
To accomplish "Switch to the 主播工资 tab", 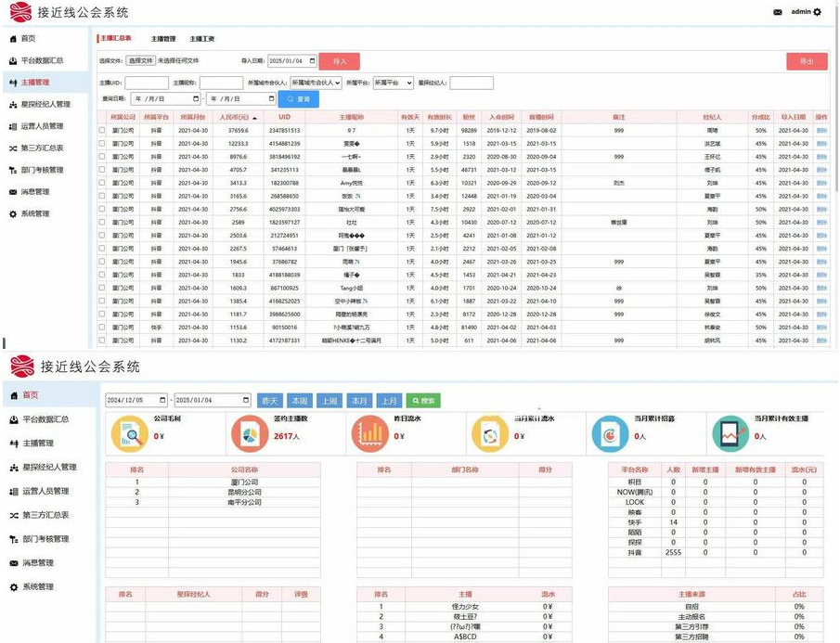I will coord(202,39).
